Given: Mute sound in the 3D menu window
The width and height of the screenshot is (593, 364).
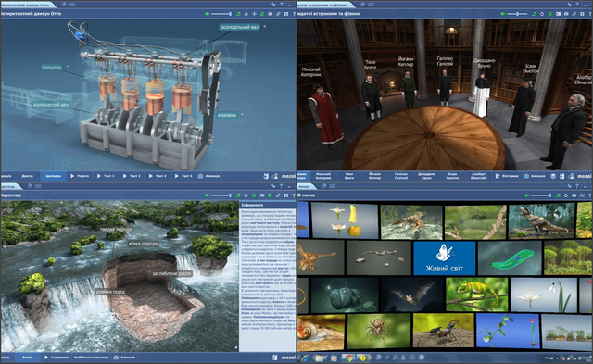Looking at the screenshot, I should [x=527, y=195].
